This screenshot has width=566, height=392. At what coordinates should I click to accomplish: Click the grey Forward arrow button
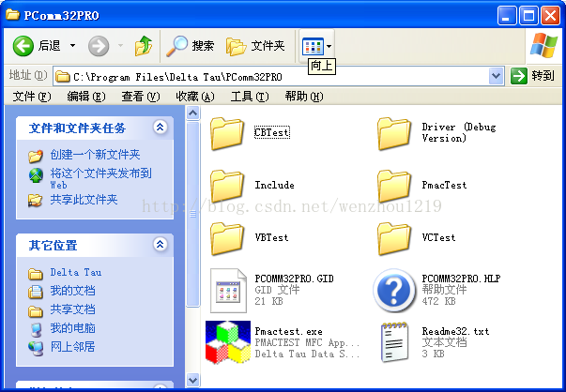99,46
